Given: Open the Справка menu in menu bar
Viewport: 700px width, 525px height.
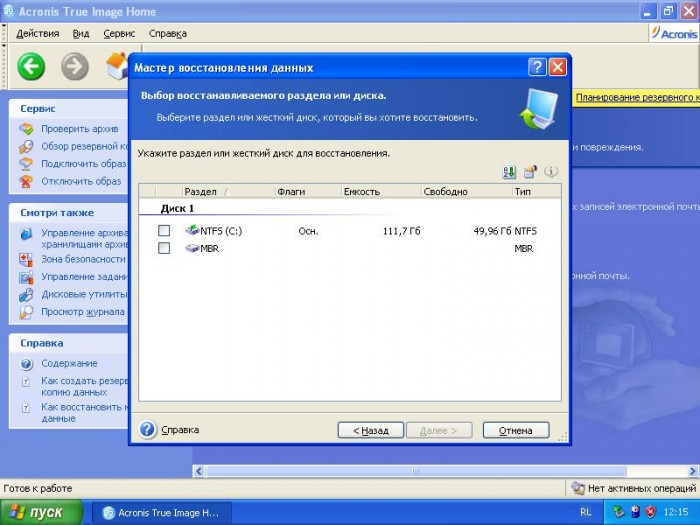Looking at the screenshot, I should (x=168, y=33).
